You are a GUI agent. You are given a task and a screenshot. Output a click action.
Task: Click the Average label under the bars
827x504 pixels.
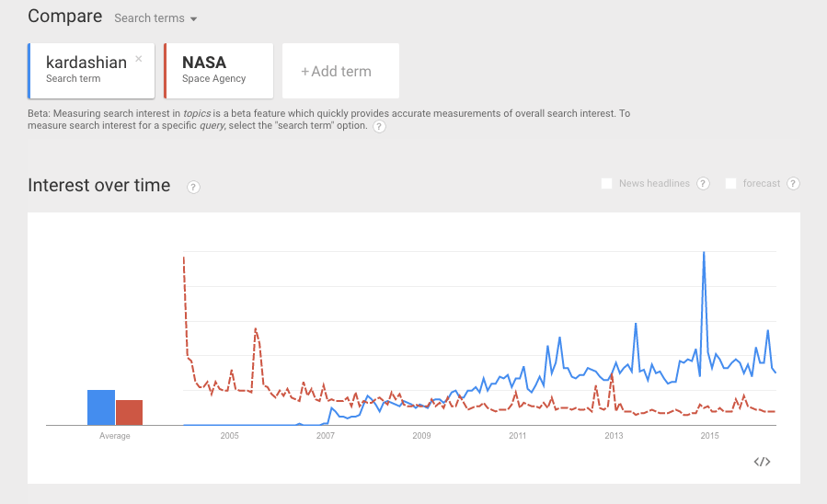(115, 436)
